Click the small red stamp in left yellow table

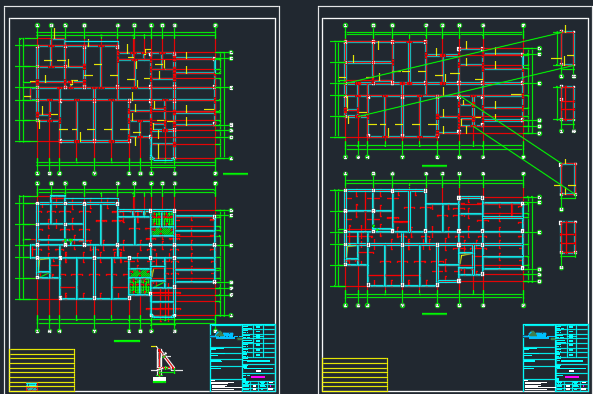pos(32,386)
